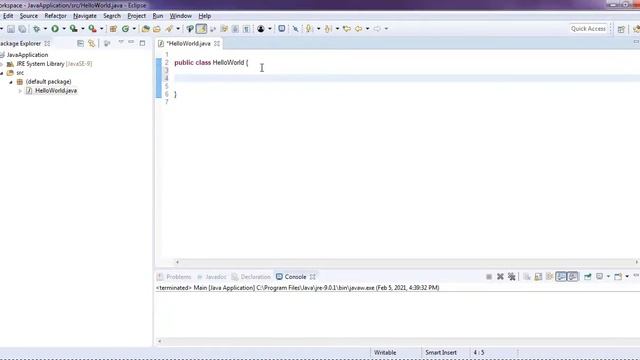The height and width of the screenshot is (360, 640).
Task: Click 'Smart Insert' in status bar
Action: tap(441, 352)
